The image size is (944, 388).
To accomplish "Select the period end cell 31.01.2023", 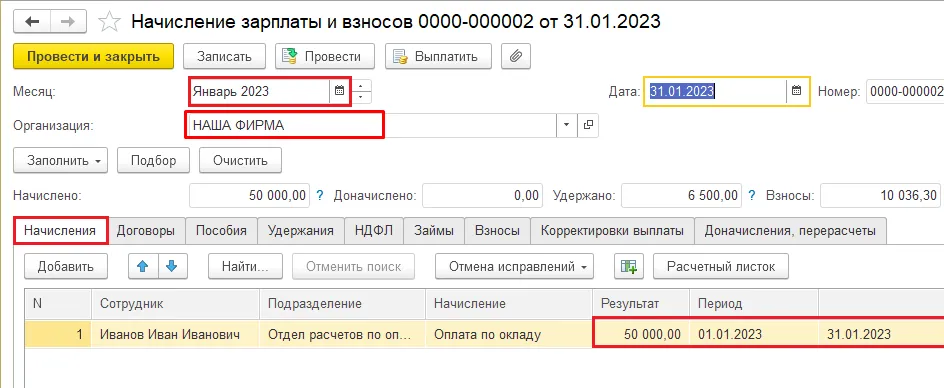I will 881,334.
